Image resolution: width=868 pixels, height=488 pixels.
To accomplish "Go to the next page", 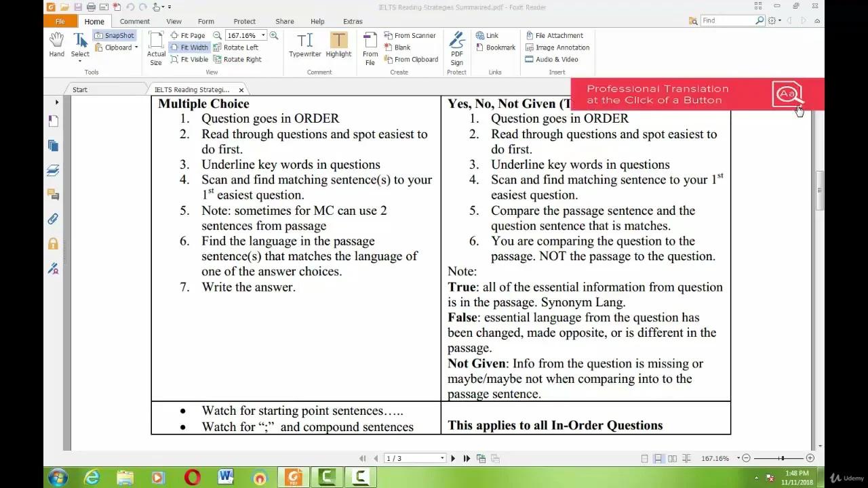I will pos(453,458).
